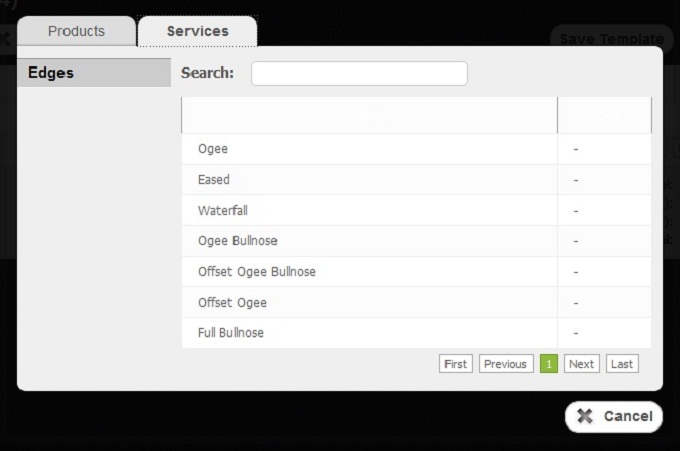The height and width of the screenshot is (451, 680).
Task: Click the Previous page button
Action: pyautogui.click(x=505, y=364)
